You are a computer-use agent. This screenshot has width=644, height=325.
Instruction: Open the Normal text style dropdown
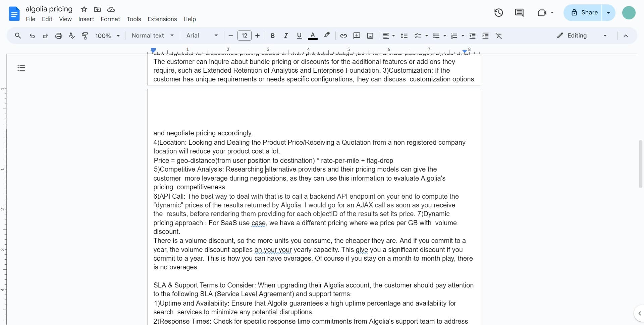click(153, 36)
